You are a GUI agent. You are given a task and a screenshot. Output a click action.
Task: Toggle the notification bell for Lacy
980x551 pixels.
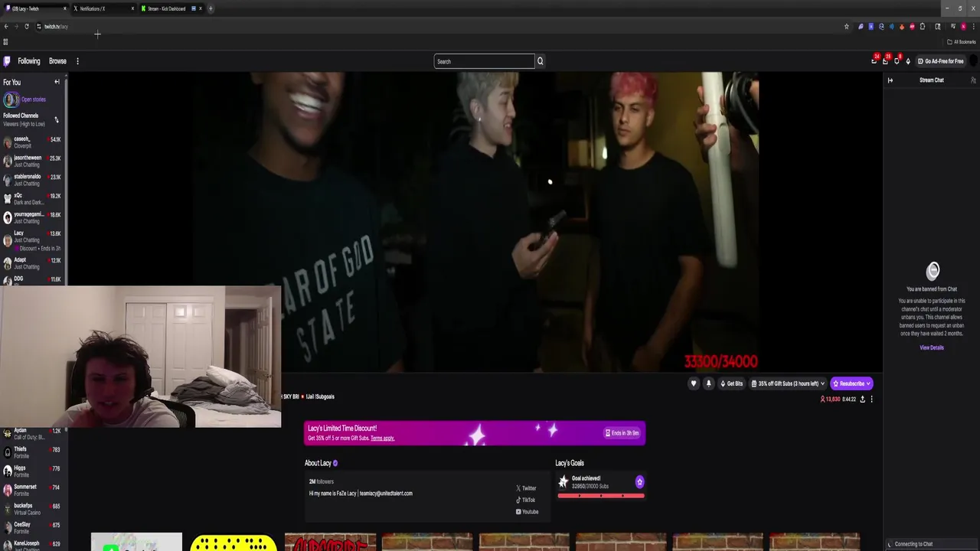(x=708, y=383)
